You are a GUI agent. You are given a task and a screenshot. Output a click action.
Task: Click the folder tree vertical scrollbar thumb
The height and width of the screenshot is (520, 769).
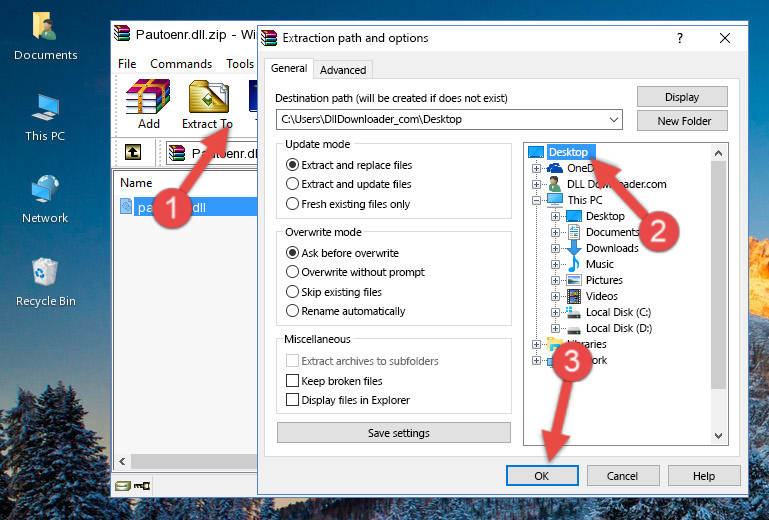pyautogui.click(x=718, y=275)
